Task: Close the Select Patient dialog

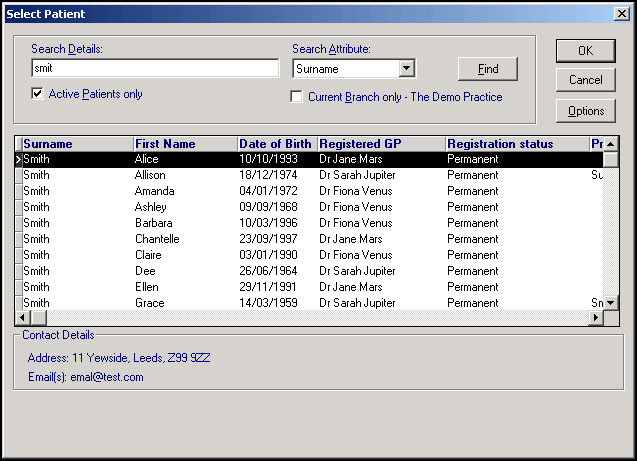Action: coord(621,14)
